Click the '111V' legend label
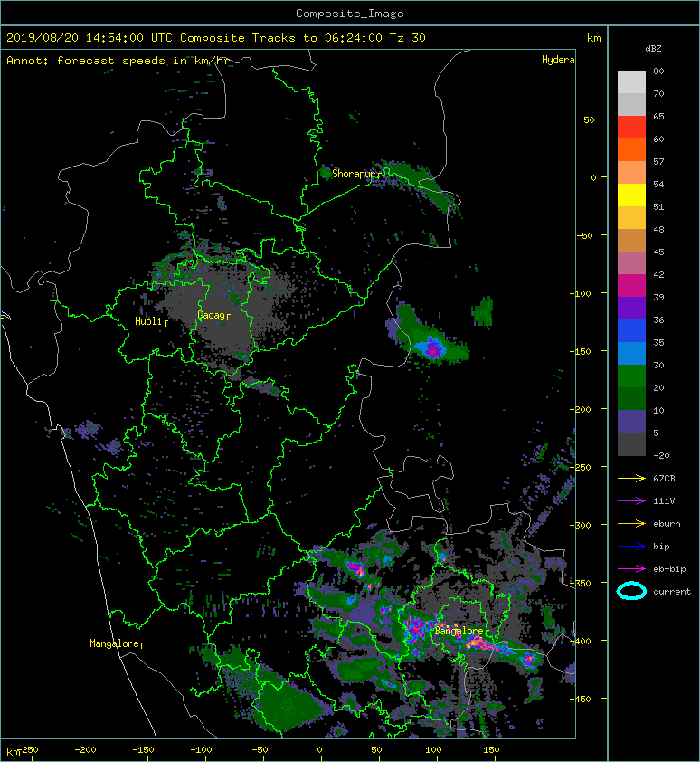The width and height of the screenshot is (700, 762). [664, 500]
